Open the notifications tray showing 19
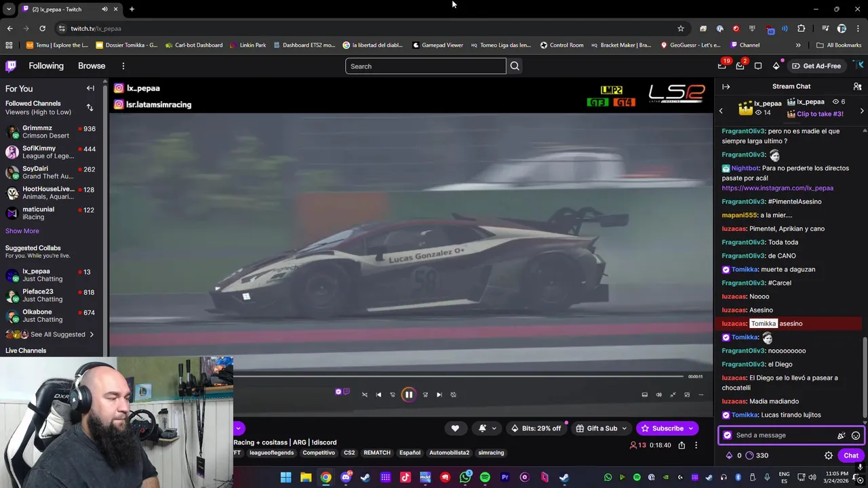 722,66
